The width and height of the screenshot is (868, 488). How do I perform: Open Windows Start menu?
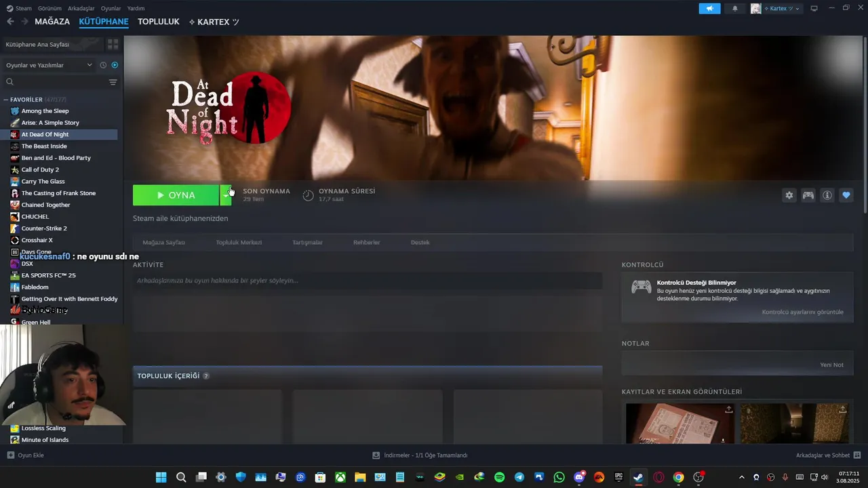(x=161, y=477)
